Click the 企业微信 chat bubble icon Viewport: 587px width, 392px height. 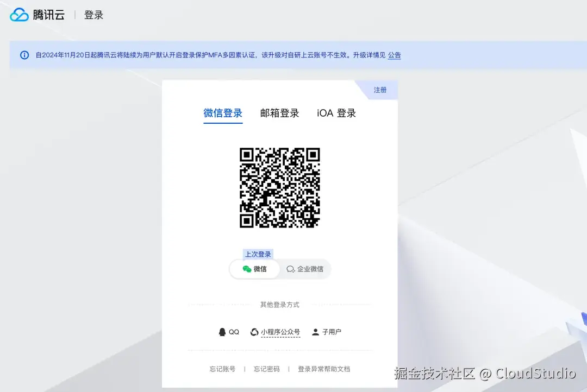(290, 269)
